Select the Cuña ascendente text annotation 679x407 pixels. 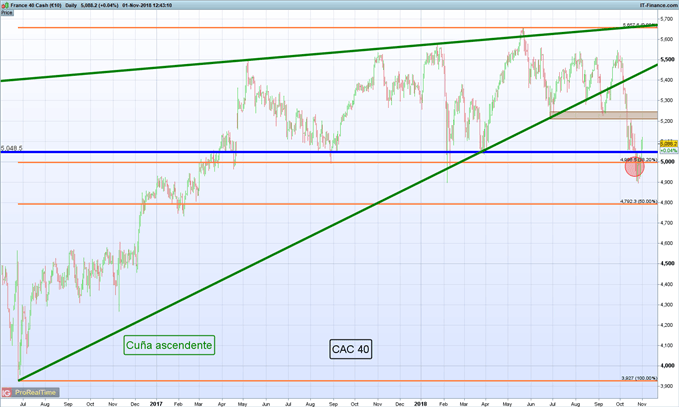pos(169,345)
